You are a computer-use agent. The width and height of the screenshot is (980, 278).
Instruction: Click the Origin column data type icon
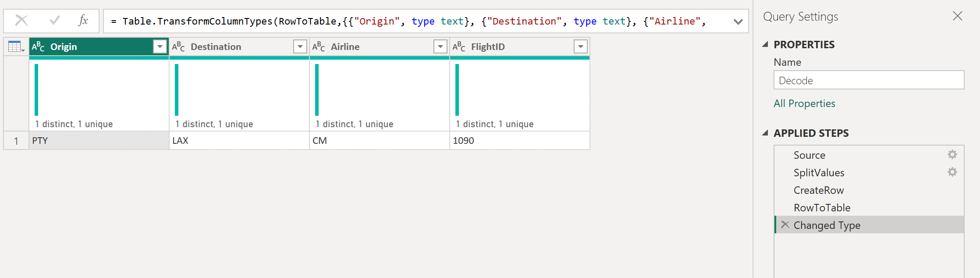tap(38, 46)
